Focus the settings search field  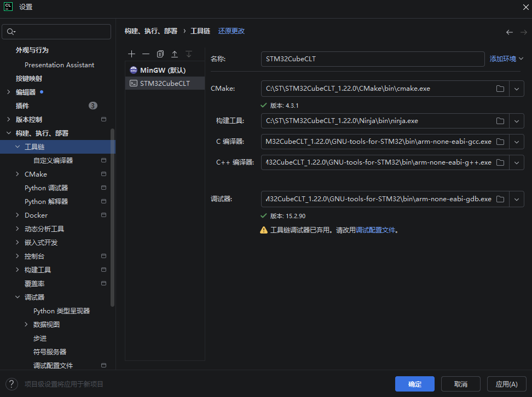[56, 32]
